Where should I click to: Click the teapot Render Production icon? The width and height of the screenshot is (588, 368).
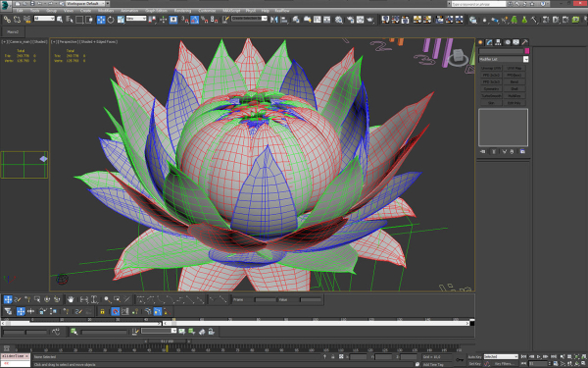pyautogui.click(x=370, y=20)
